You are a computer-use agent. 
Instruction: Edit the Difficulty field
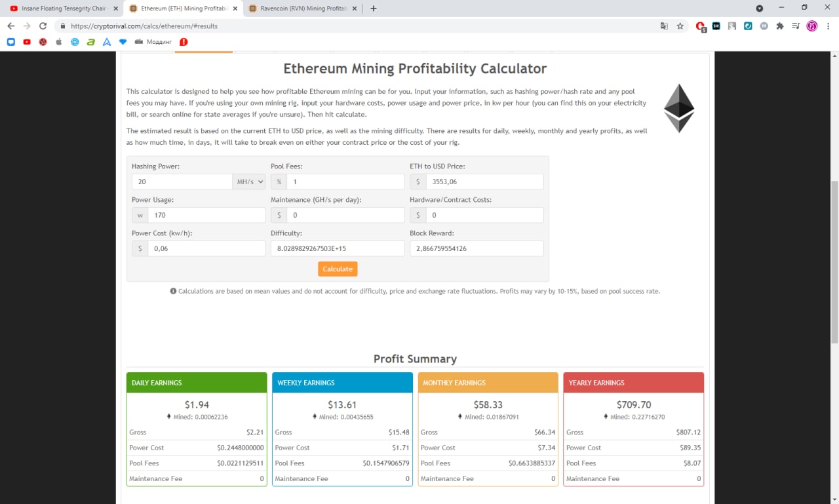pos(338,248)
